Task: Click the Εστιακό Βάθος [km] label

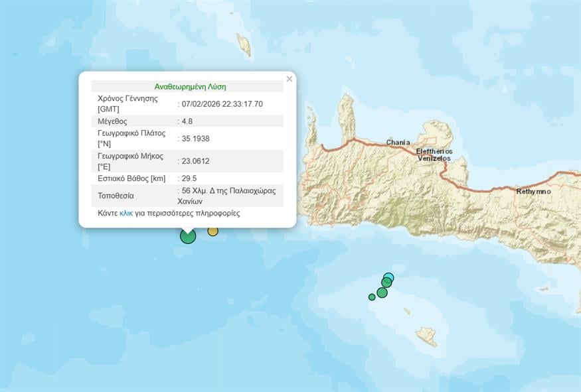Action: 131,178
